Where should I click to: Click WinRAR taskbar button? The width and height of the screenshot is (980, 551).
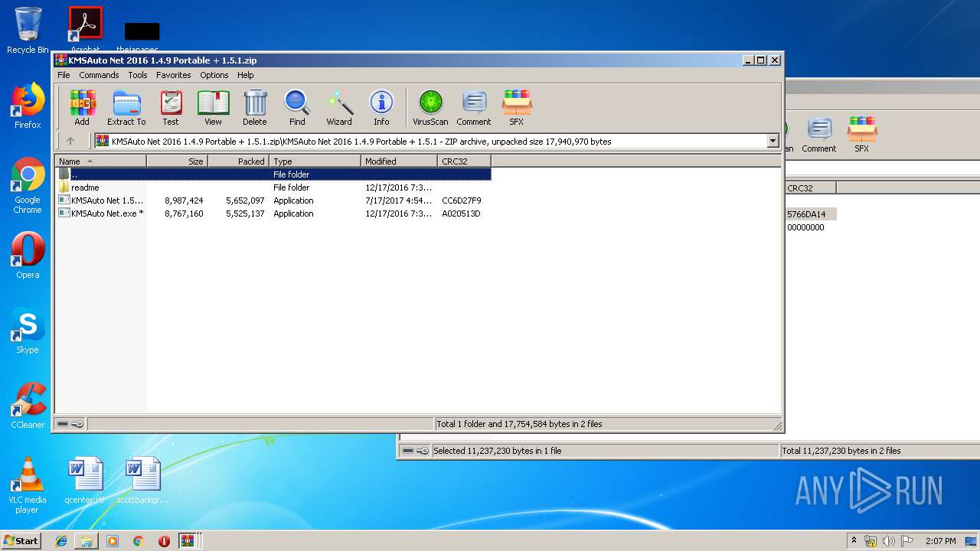pyautogui.click(x=188, y=541)
